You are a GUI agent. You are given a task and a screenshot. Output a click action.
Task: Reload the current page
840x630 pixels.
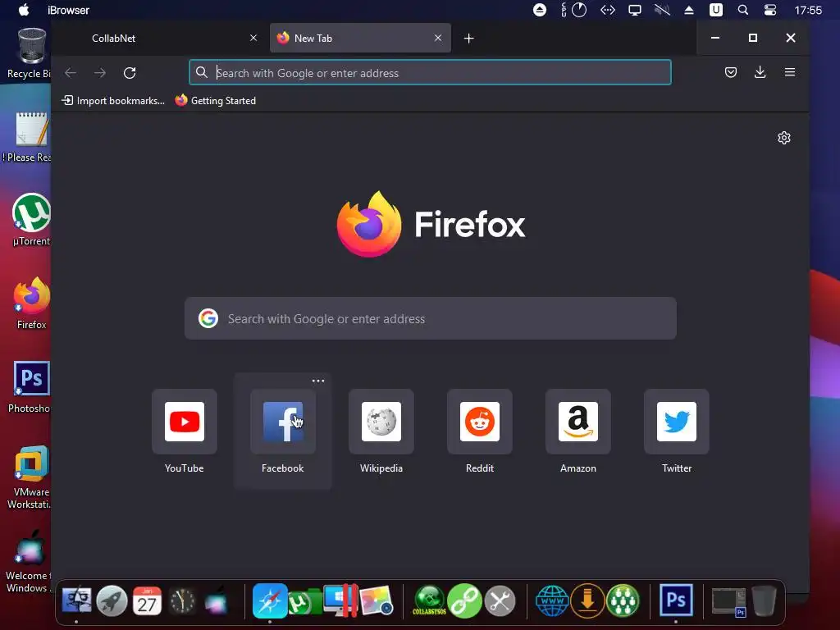click(x=130, y=73)
